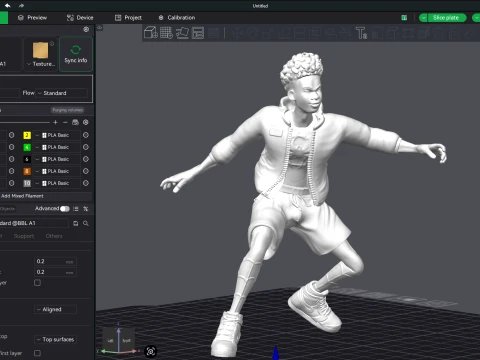Click the yellow filament 2 color swatch
480x360 pixels.
click(x=27, y=135)
